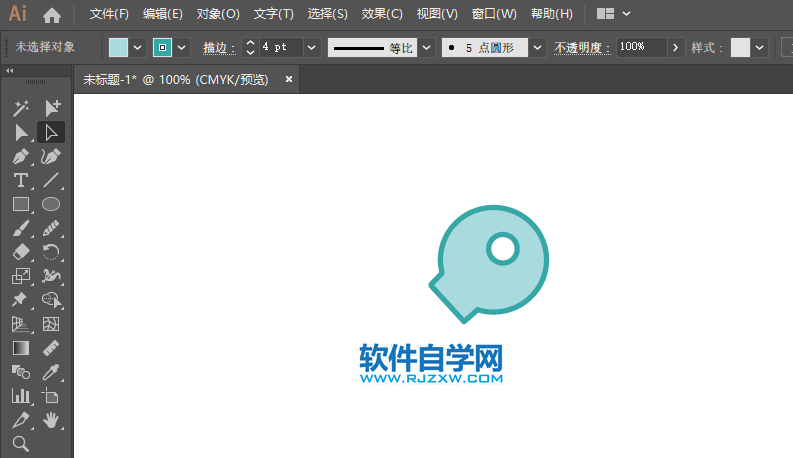Expand the opacity slider arrow

coord(676,48)
